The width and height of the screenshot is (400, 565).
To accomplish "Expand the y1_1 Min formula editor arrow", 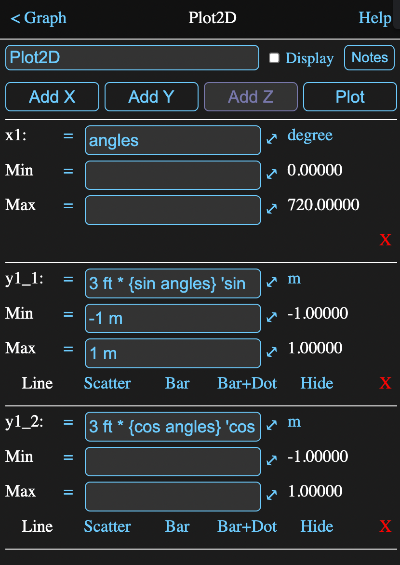I will [272, 317].
